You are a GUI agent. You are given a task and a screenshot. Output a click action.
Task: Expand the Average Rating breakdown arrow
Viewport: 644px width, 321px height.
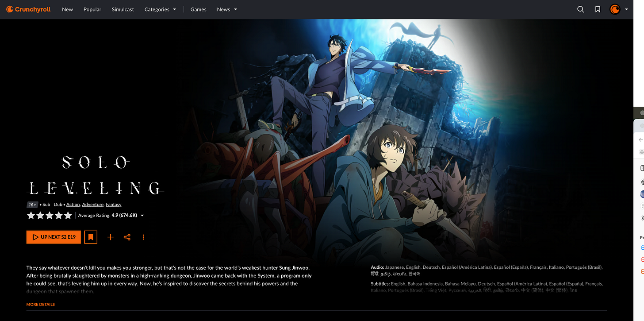tap(142, 216)
